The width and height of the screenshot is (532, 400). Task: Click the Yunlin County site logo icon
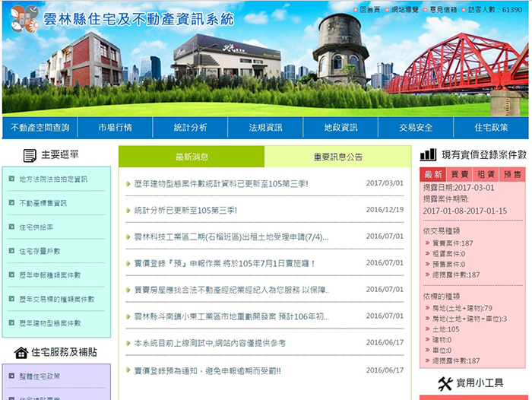pos(24,19)
